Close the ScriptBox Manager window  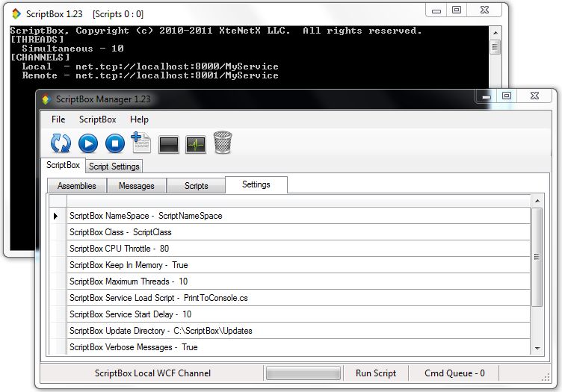coord(534,96)
